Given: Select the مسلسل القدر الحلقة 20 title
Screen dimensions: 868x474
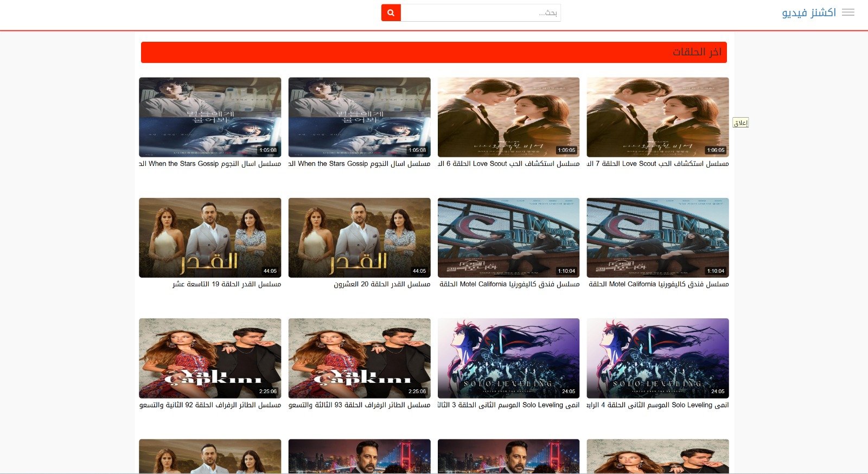Looking at the screenshot, I should (x=382, y=284).
